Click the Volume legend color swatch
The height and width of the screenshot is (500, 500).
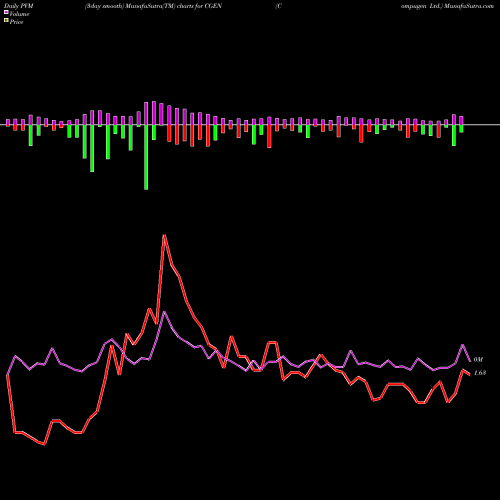(6, 13)
